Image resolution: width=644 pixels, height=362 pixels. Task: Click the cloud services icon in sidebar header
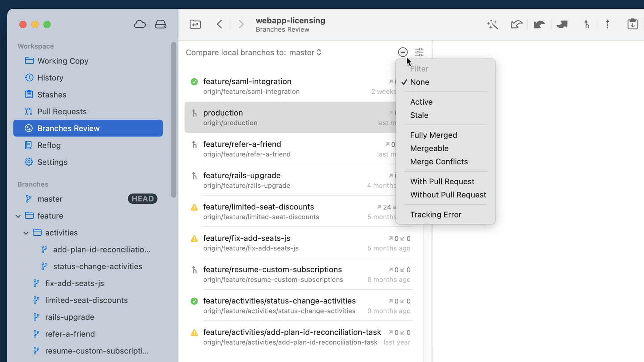point(140,24)
